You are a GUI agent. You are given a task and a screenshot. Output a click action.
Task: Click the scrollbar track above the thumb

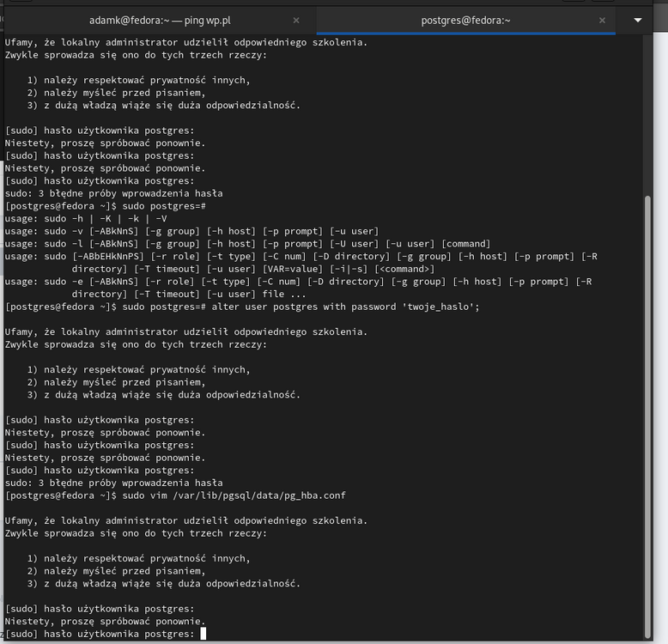pyautogui.click(x=647, y=112)
